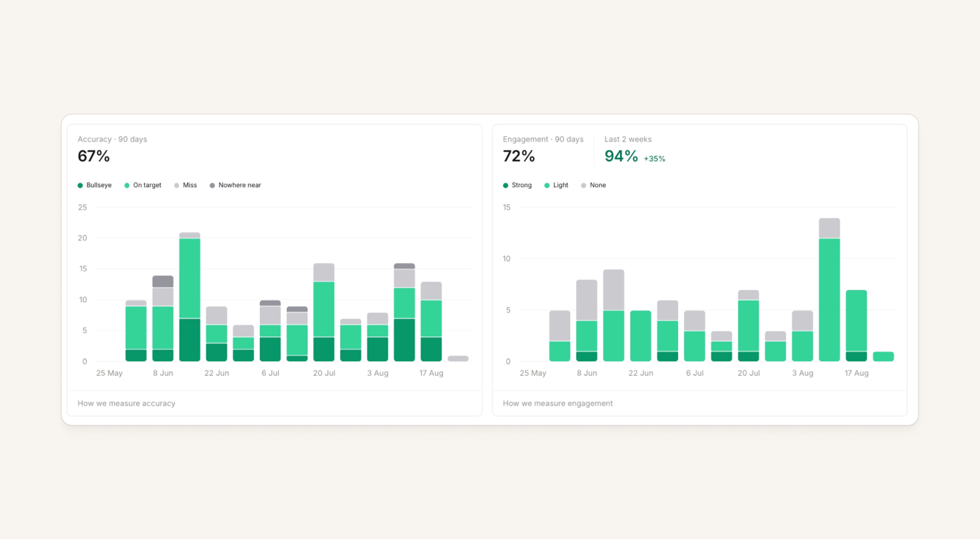Open How we measure accuracy link
This screenshot has width=980, height=539.
126,403
